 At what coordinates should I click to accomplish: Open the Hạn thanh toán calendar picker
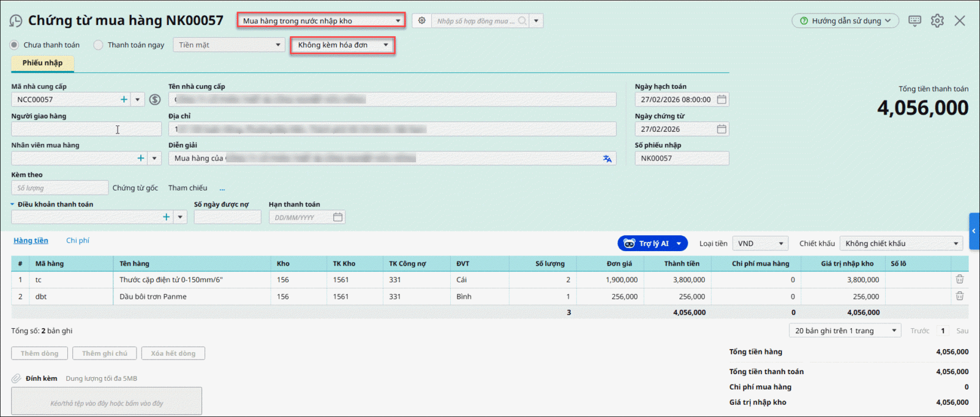tap(337, 217)
